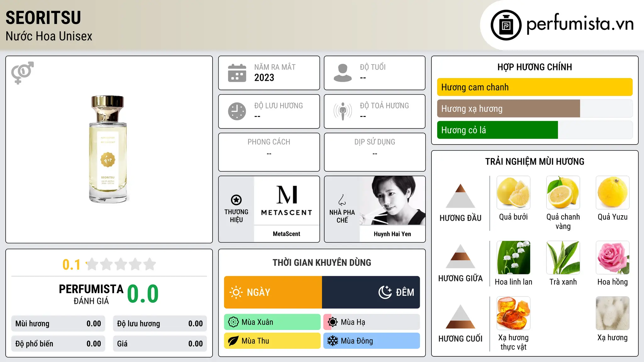Viewport: 644px width, 362px height.
Task: Select the white Xạ hương note image
Action: click(x=613, y=313)
